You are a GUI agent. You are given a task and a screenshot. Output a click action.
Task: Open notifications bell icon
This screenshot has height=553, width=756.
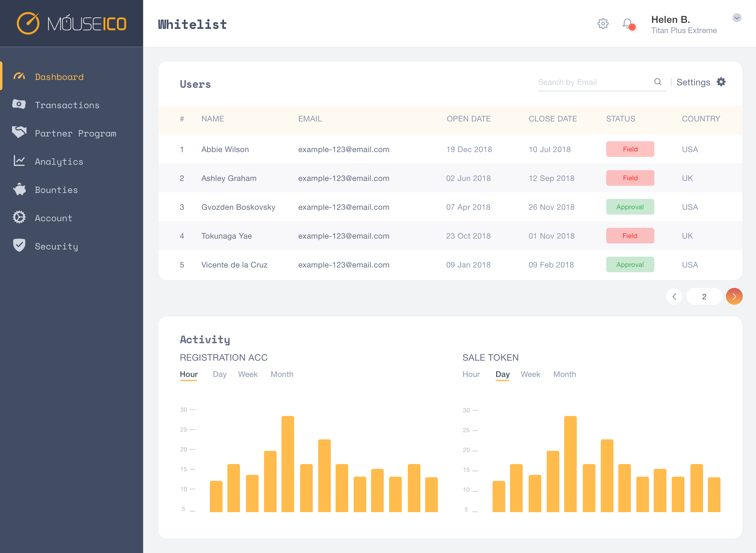tap(627, 24)
